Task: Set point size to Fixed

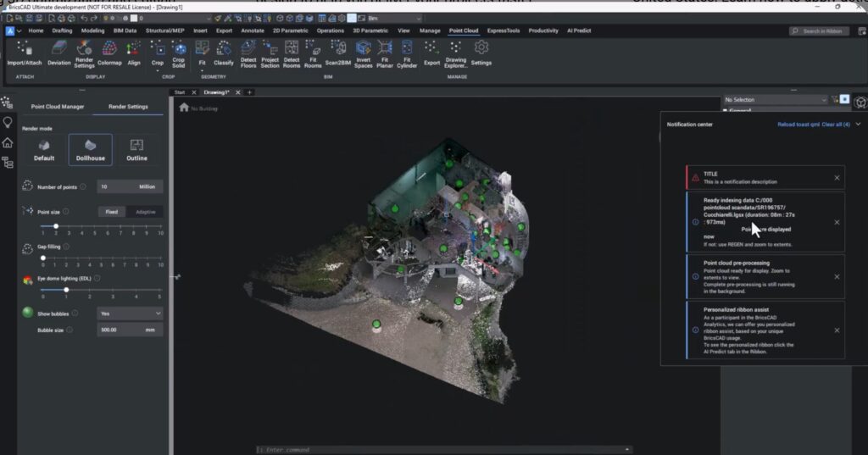Action: coord(112,212)
